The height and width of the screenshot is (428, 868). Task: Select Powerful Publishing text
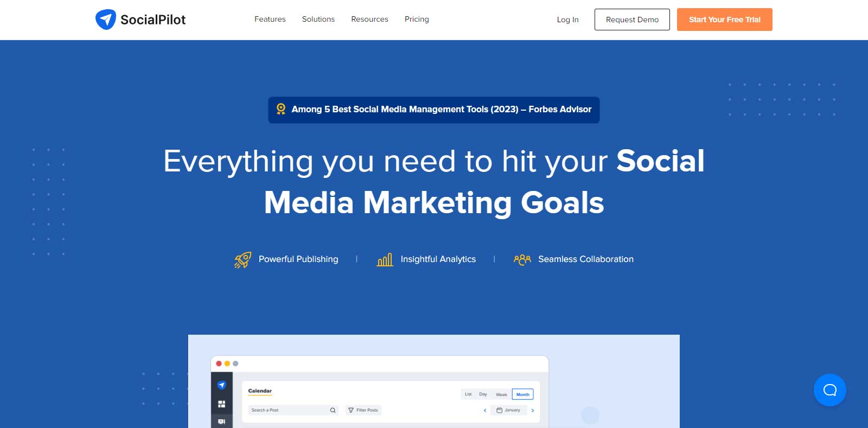click(298, 259)
